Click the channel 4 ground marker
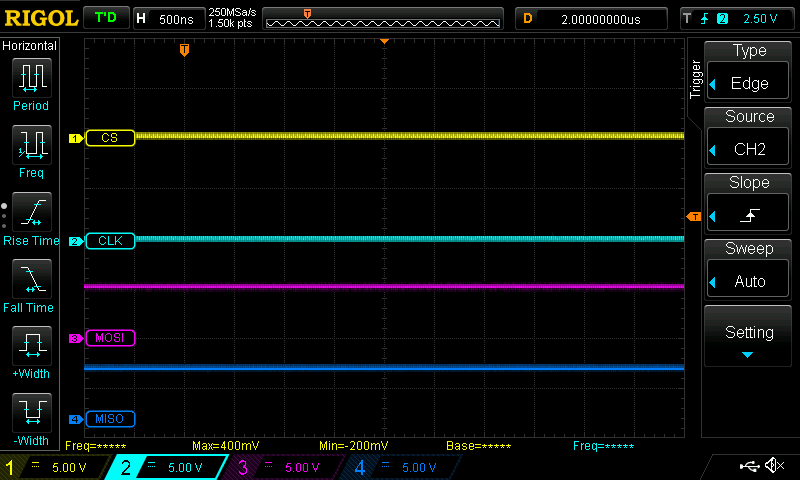800x480 pixels. pos(76,419)
